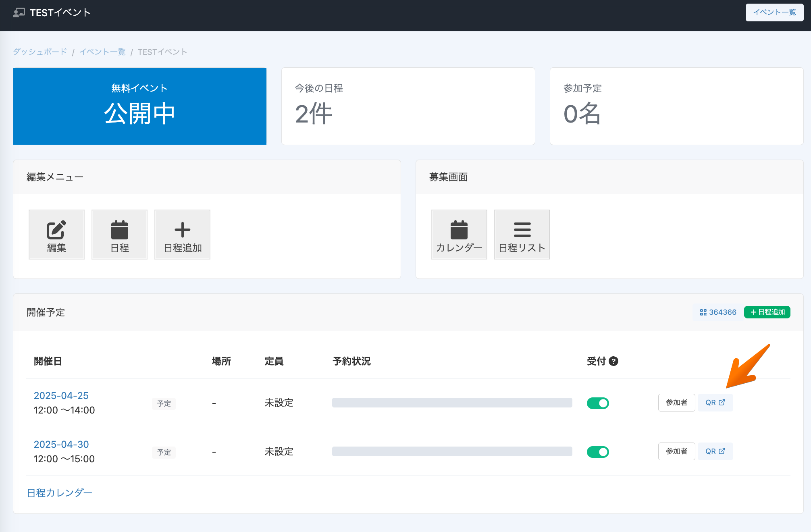Screen dimensions: 811x532
Task: Open the 編集 edit tile in 編集メニュー
Action: 56,235
